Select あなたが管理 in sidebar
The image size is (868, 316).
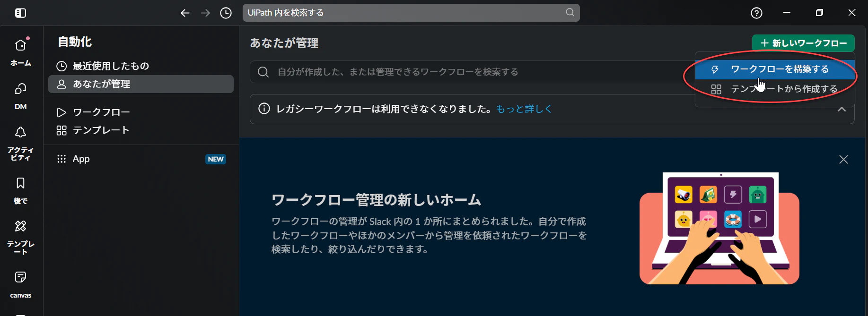[x=141, y=84]
